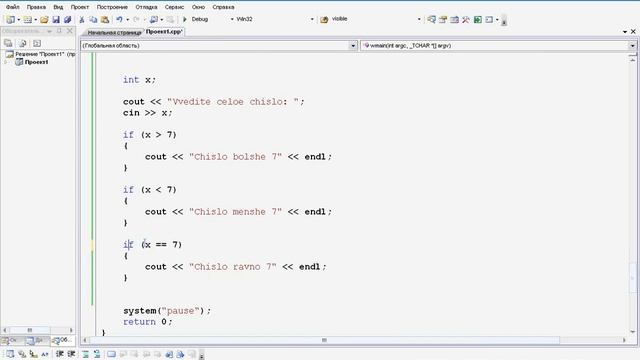Image resolution: width=640 pixels, height=360 pixels.
Task: Open the Toolbox icon with crossed tools
Action: [466, 19]
